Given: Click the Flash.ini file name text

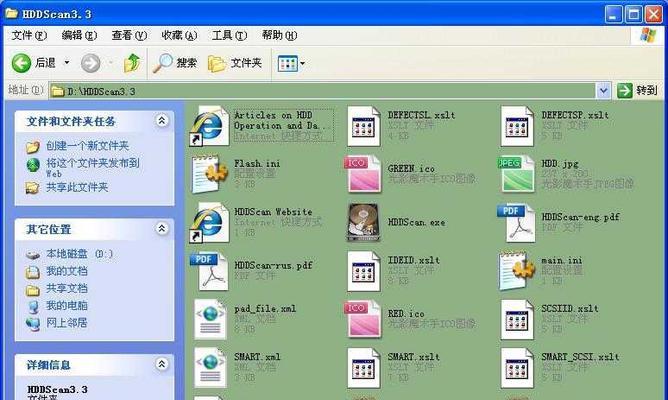Looking at the screenshot, I should tap(257, 163).
